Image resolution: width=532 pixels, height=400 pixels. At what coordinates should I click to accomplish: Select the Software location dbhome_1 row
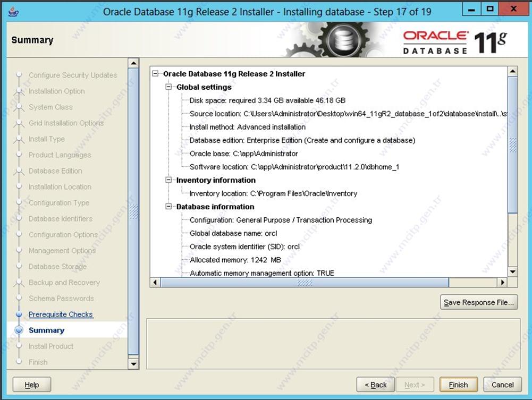(294, 167)
